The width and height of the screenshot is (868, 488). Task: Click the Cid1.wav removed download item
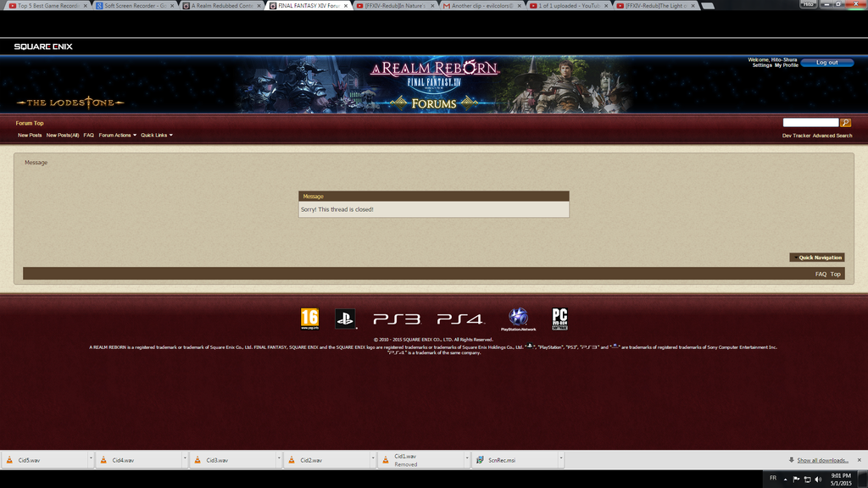click(424, 460)
